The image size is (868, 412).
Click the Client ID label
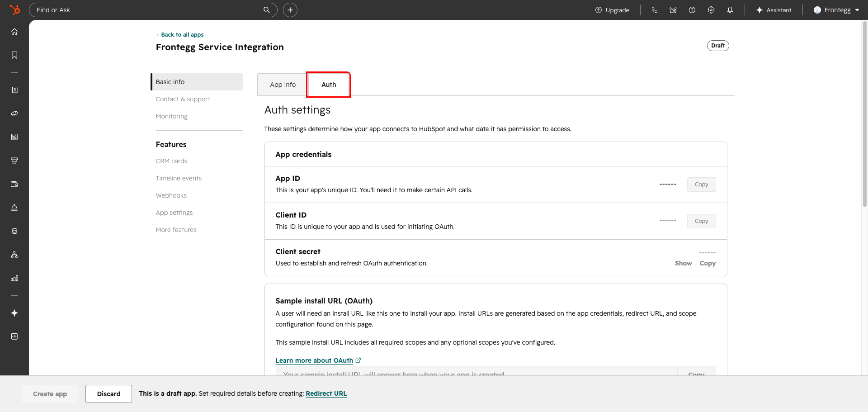click(291, 215)
